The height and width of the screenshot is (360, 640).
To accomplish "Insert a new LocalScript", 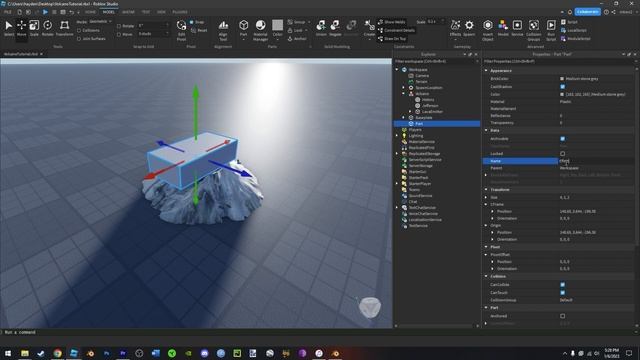I will [x=574, y=30].
